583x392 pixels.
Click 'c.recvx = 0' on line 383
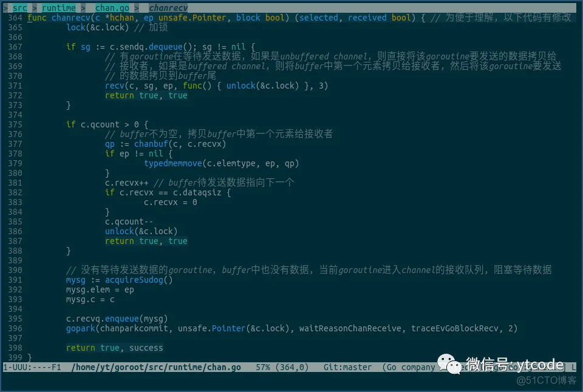(170, 202)
